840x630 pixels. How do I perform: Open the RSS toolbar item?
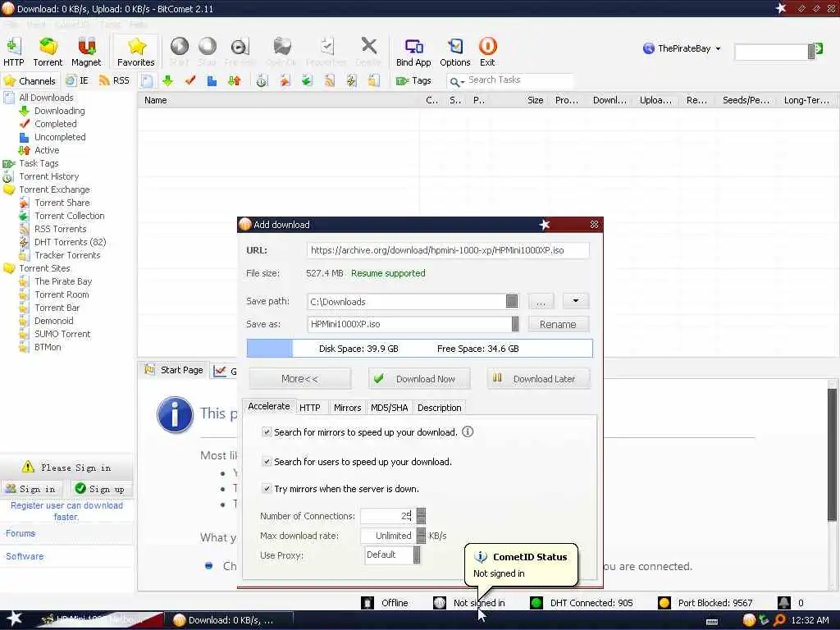[x=114, y=81]
